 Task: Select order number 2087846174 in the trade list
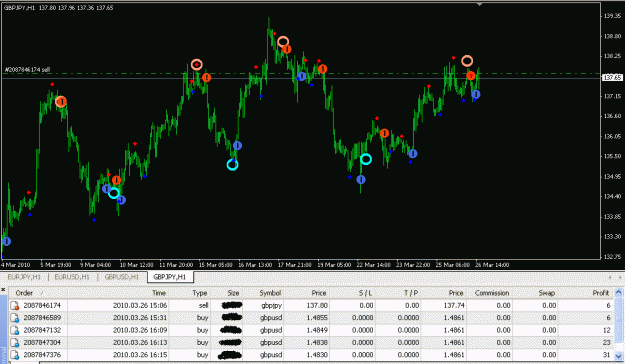pyautogui.click(x=42, y=305)
